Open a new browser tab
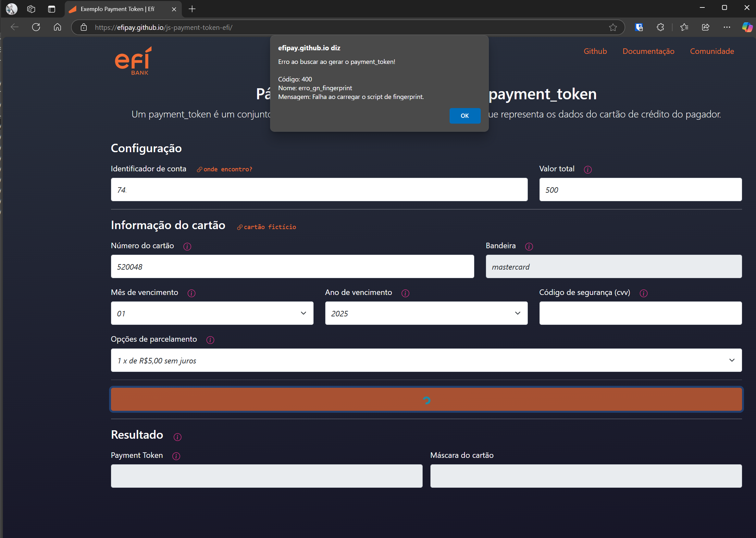756x538 pixels. (192, 9)
